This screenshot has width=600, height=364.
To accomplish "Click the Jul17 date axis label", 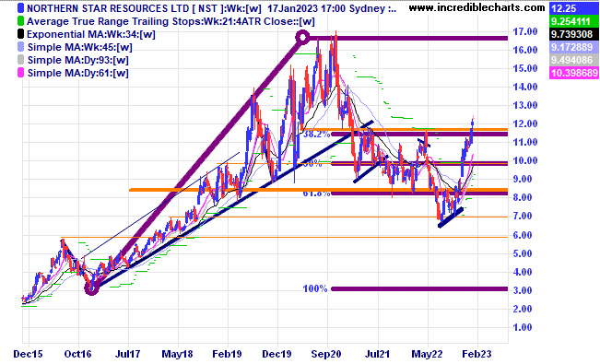I will 127,354.
